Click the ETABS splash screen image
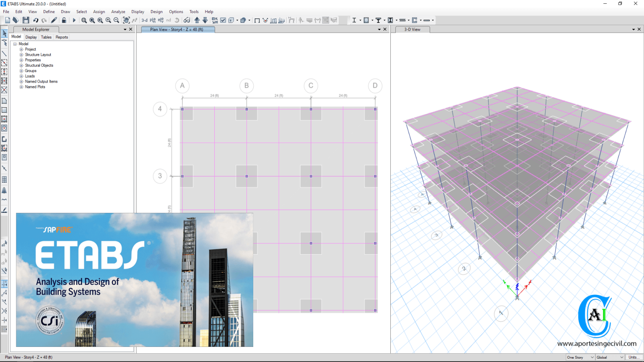Screen dimensions: 644x362 (x=134, y=279)
